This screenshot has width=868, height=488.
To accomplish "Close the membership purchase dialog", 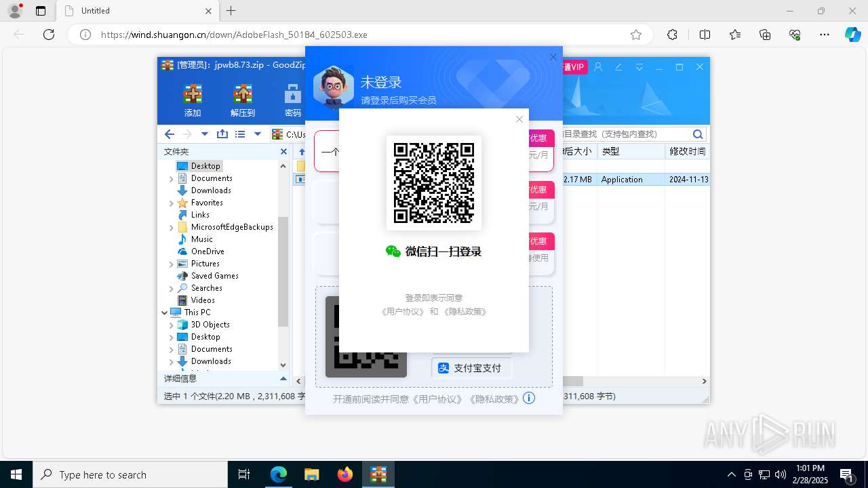I will (553, 57).
